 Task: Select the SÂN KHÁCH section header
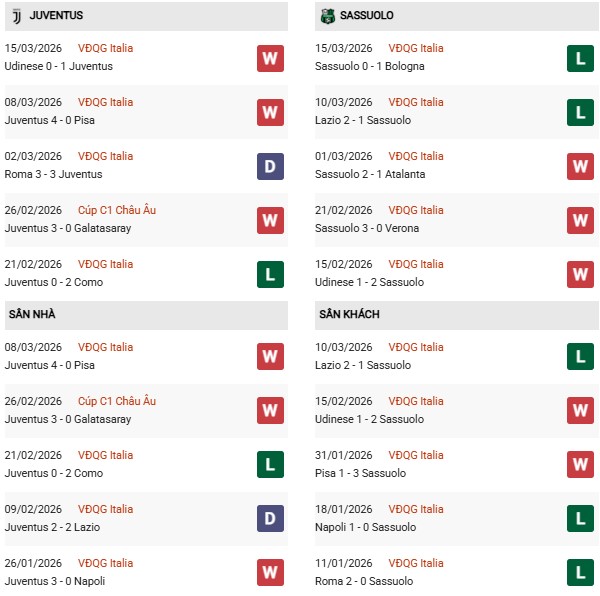tap(349, 314)
